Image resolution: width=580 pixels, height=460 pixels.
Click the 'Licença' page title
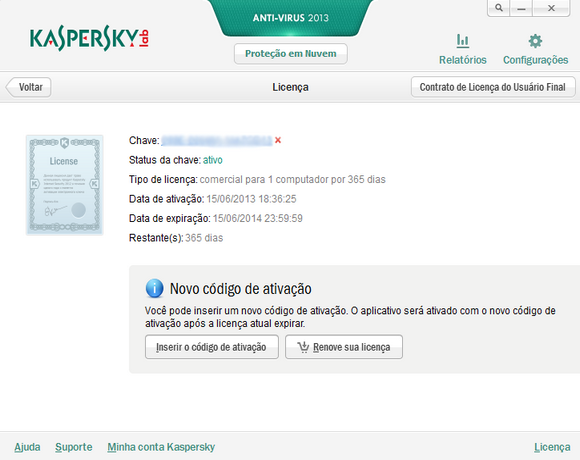290,88
